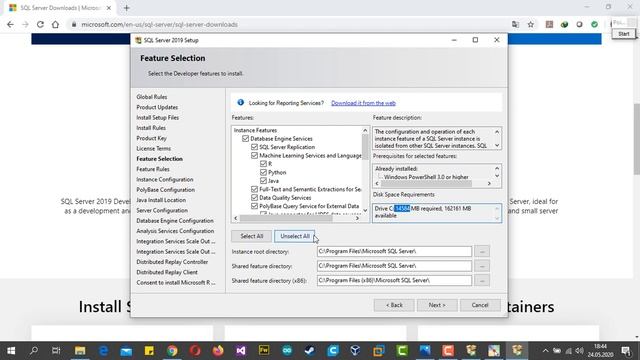
Task: Select Database Engine Configuration step
Action: coord(175,221)
